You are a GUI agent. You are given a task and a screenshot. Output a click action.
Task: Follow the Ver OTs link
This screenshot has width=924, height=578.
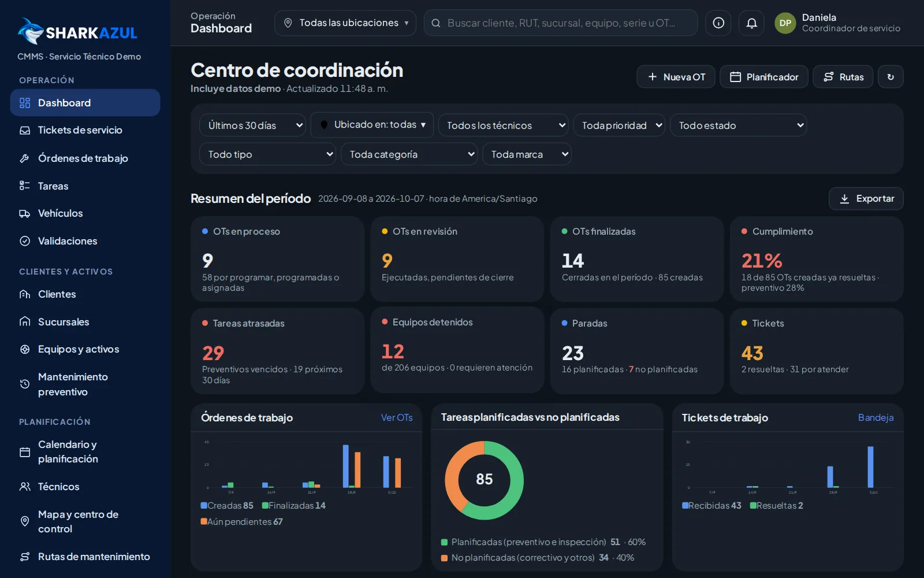(x=397, y=417)
